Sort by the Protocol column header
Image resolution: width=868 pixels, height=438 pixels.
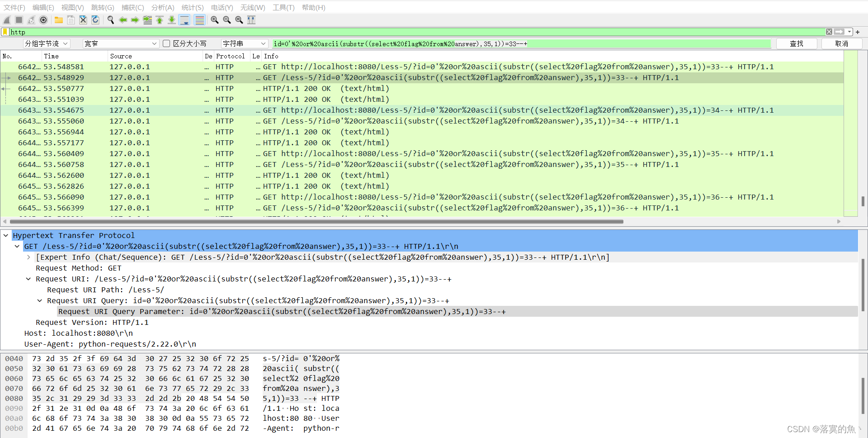[232, 56]
